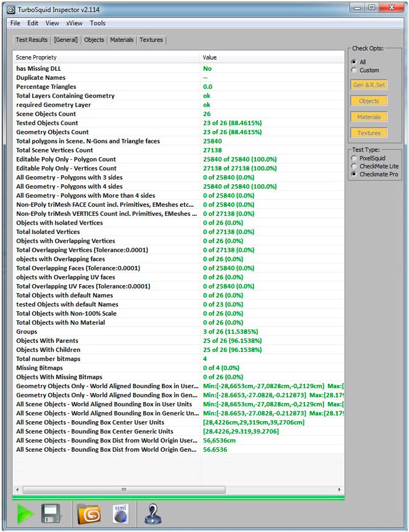
Task: Select 'All Geometry - Polygons with 4 sides' row
Action: click(x=178, y=186)
